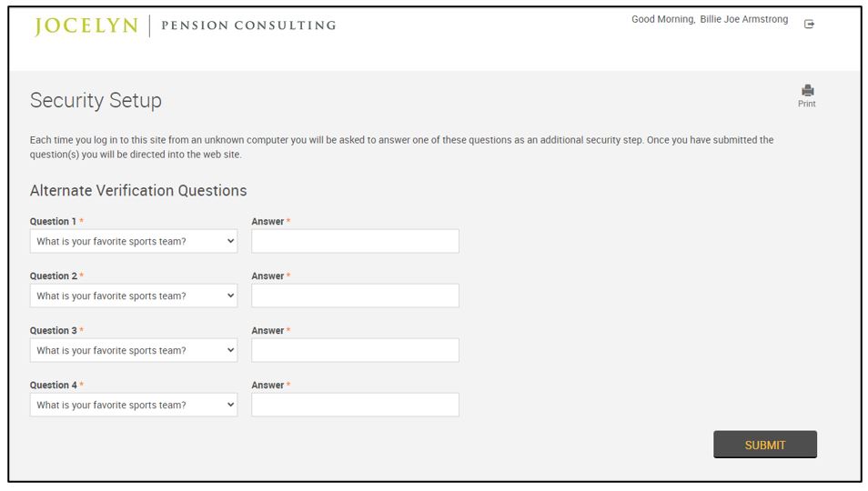This screenshot has height=491, width=868.
Task: Open the Question 1 dropdown
Action: click(133, 242)
